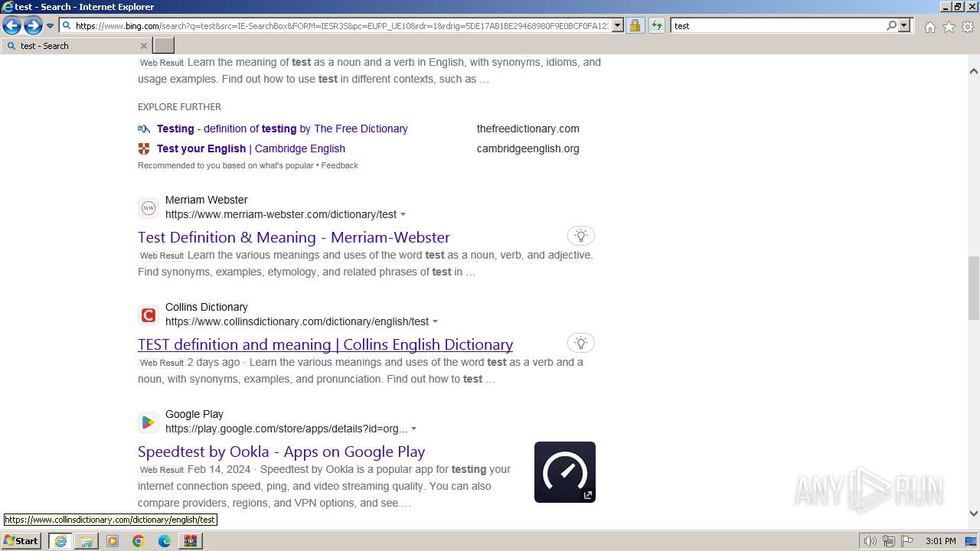
Task: Open the Windows Start menu
Action: point(21,541)
